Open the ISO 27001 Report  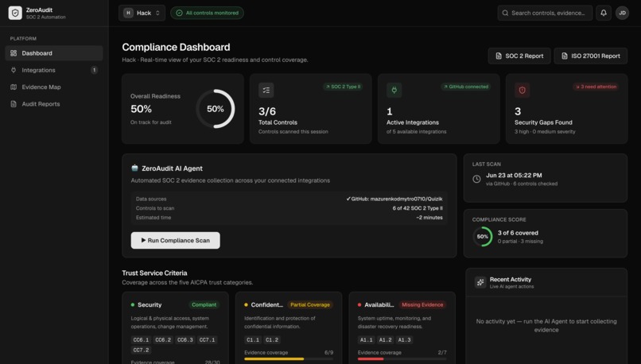pyautogui.click(x=590, y=56)
